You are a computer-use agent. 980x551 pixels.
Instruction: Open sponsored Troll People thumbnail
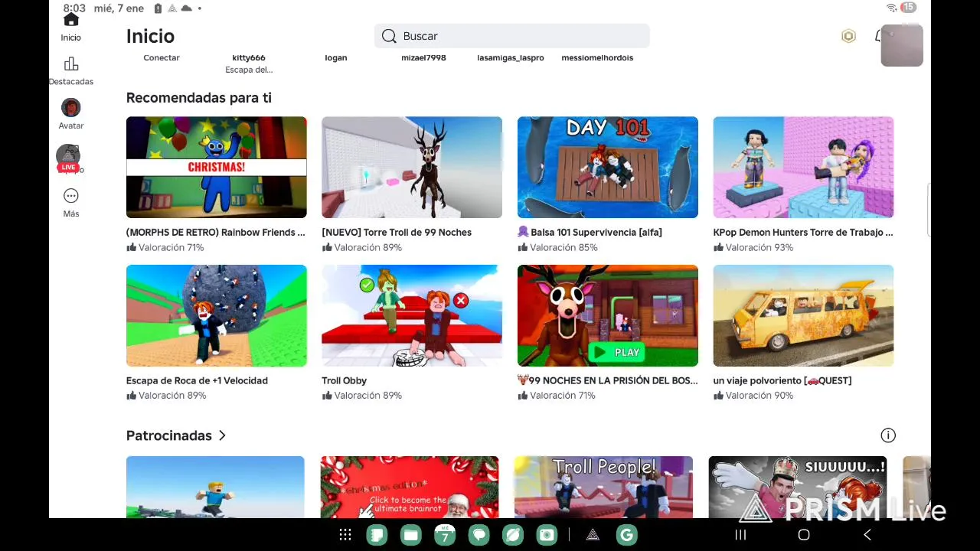603,487
